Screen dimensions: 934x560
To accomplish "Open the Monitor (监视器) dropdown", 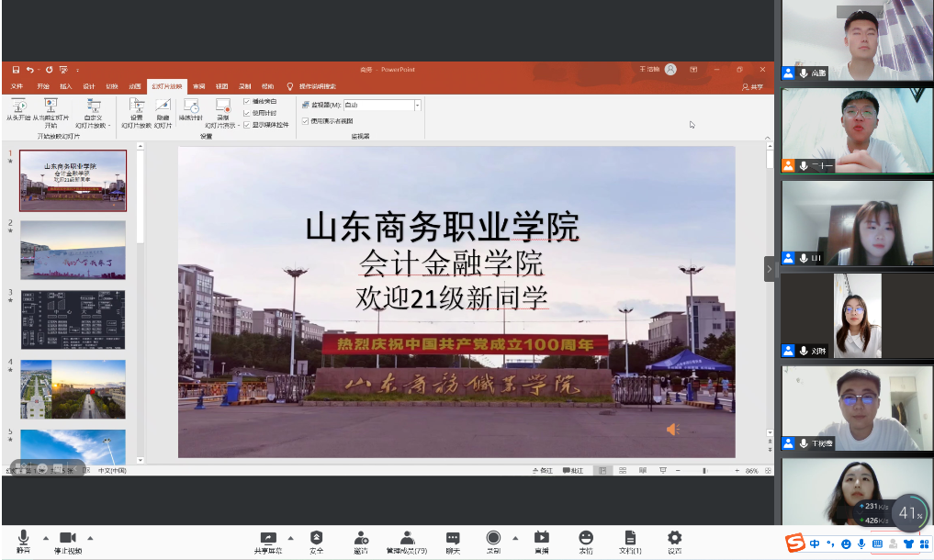I will point(417,106).
